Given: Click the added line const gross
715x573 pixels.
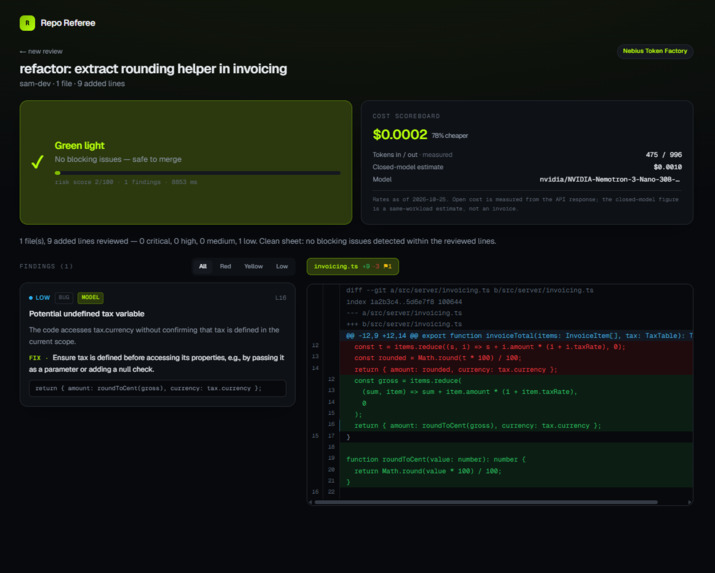Looking at the screenshot, I should point(516,381).
